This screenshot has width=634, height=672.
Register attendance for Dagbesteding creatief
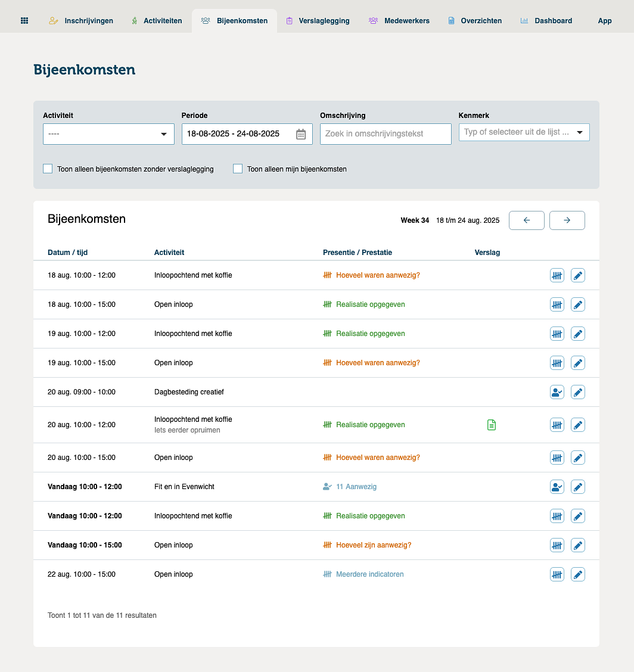click(x=557, y=392)
